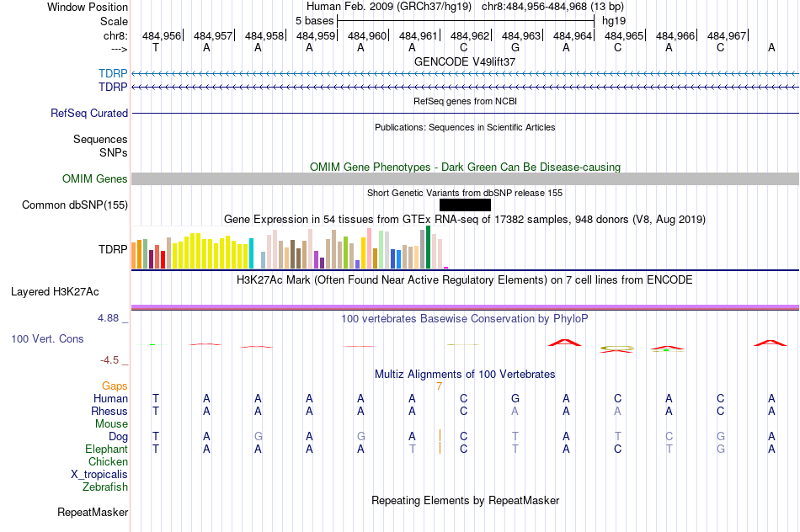Click the Scale label in ruler
The width and height of the screenshot is (800, 532).
[x=114, y=21]
